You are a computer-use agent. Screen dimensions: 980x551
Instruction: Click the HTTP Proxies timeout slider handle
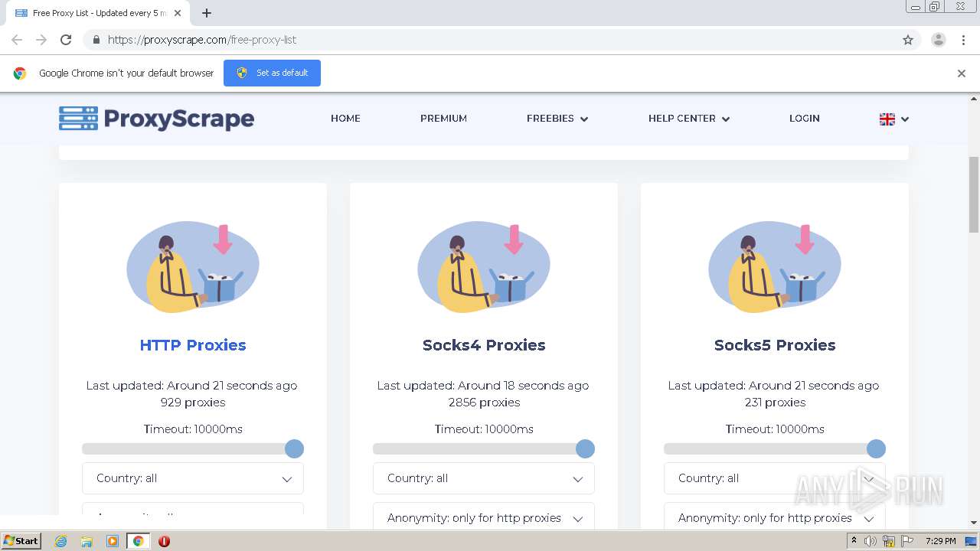point(294,449)
